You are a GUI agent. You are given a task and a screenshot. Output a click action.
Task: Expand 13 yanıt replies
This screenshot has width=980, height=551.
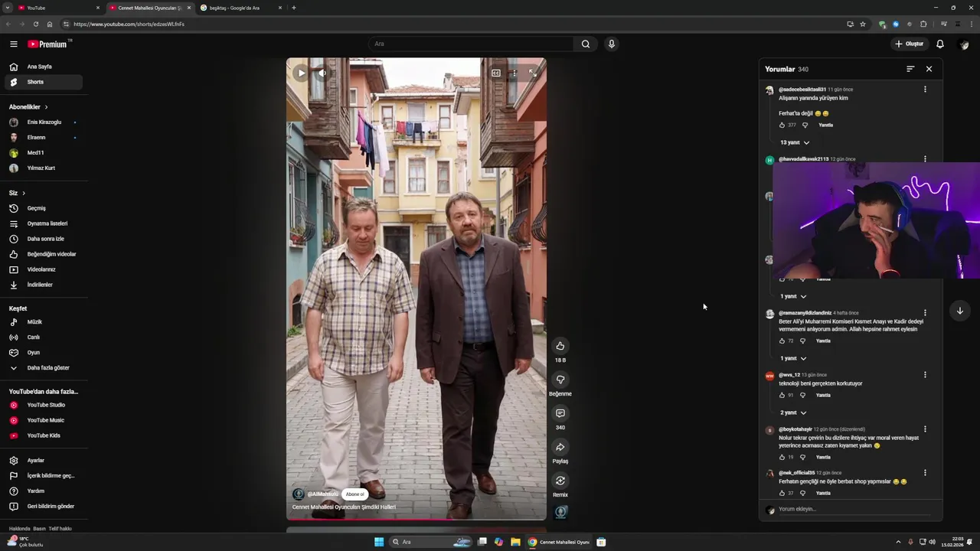[x=795, y=142]
